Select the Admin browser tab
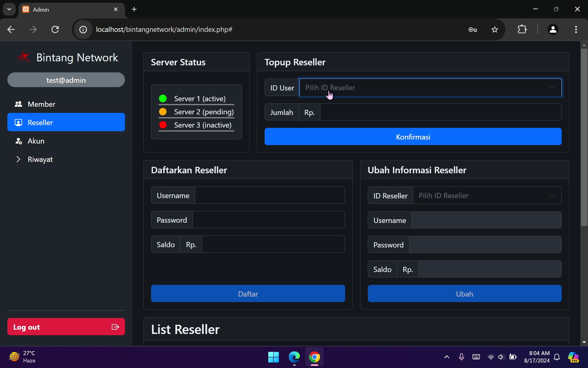Screen dimensions: 588x368 [x=71, y=10]
